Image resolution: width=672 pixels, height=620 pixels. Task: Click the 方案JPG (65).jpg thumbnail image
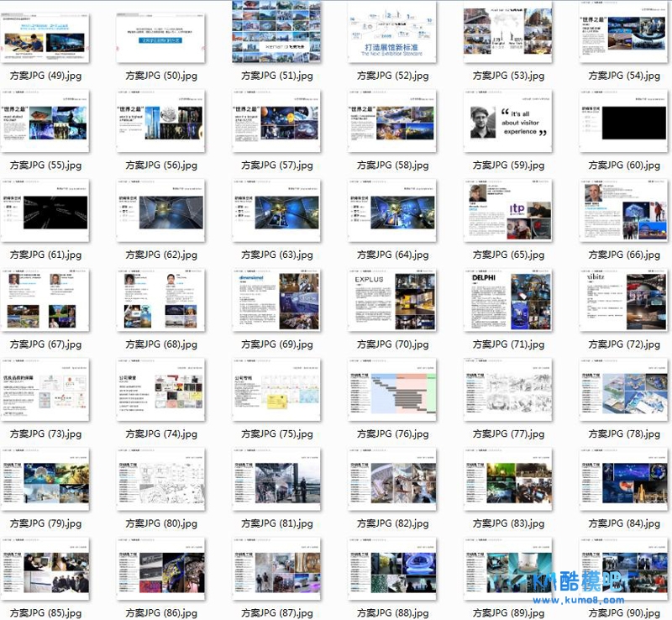point(507,211)
